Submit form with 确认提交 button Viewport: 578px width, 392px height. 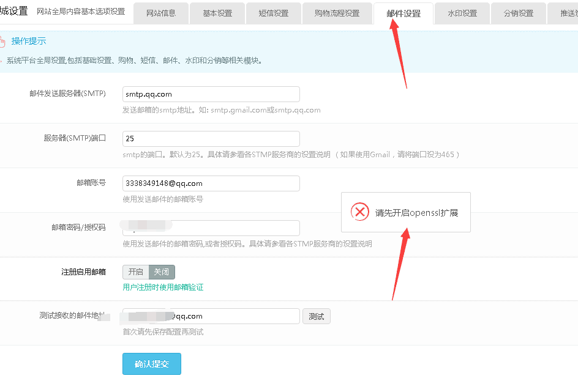[152, 364]
